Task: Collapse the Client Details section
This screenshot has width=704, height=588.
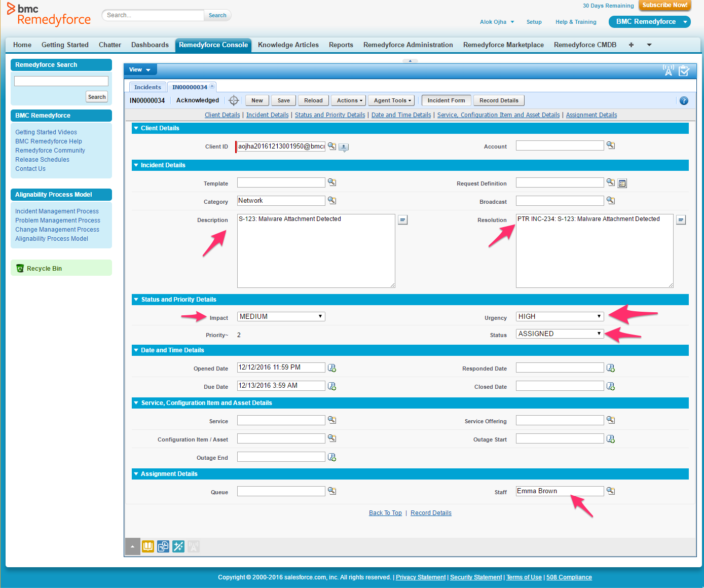Action: tap(136, 128)
